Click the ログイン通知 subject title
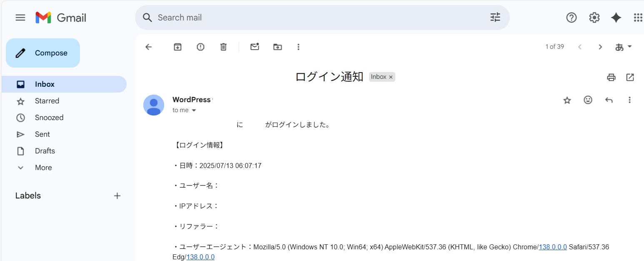The height and width of the screenshot is (261, 644). tap(329, 77)
